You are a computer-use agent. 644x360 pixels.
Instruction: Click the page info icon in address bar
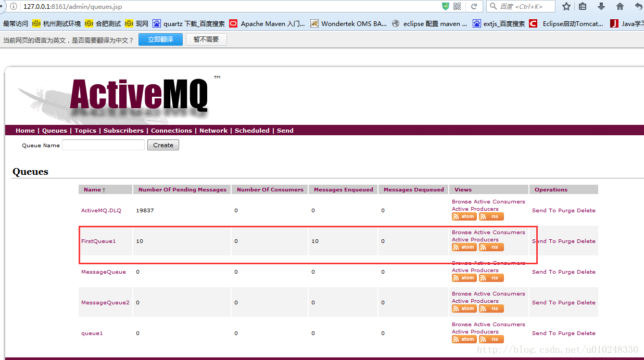pos(14,6)
